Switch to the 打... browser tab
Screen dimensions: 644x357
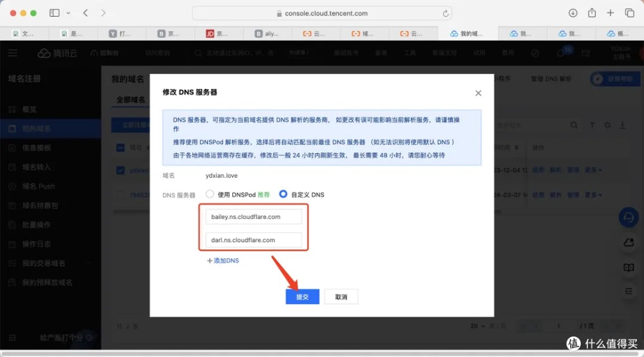click(120, 34)
